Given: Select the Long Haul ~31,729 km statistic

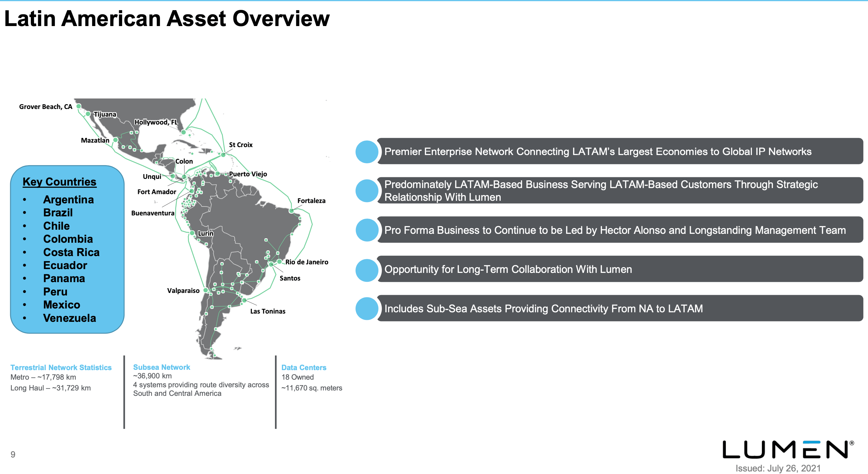Looking at the screenshot, I should pyautogui.click(x=50, y=388).
